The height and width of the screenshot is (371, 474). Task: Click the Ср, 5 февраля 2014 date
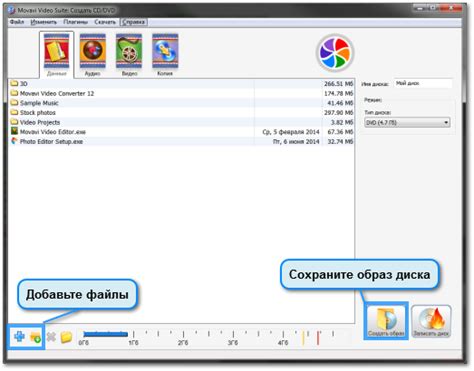click(291, 132)
